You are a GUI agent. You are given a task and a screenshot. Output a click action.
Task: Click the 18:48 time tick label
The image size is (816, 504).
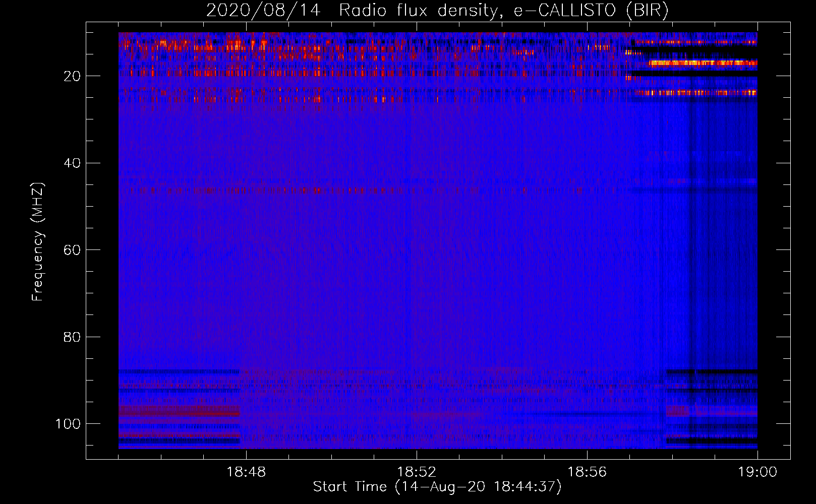(x=246, y=472)
